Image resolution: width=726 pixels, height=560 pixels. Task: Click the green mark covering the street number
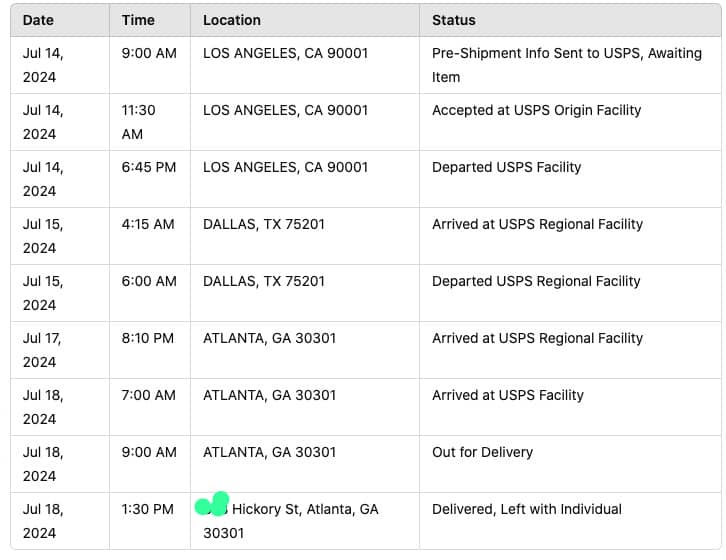[213, 504]
